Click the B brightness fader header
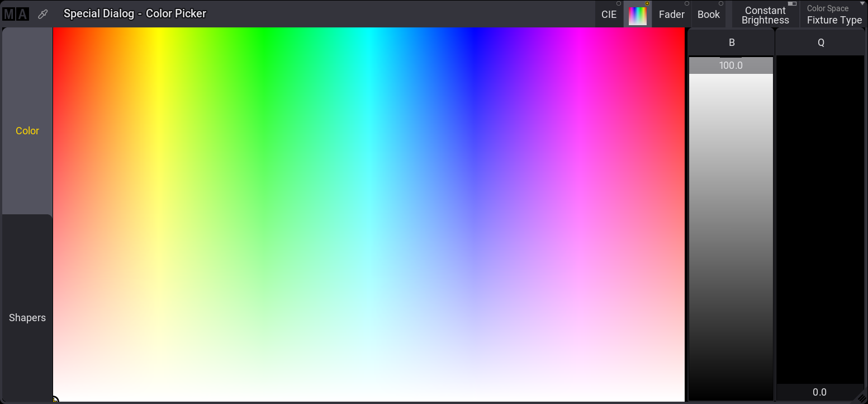Image resolution: width=868 pixels, height=404 pixels. coord(731,43)
